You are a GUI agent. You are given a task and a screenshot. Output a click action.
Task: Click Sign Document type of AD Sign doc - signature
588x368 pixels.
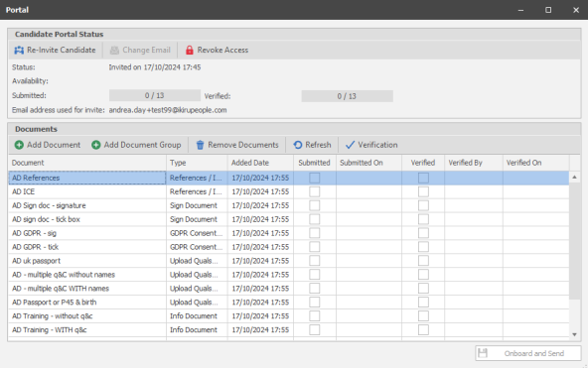[x=194, y=205]
